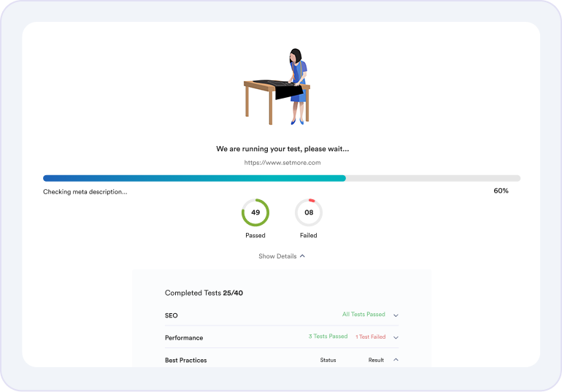
Task: Open the https://www.setmore.com URL
Action: (282, 163)
